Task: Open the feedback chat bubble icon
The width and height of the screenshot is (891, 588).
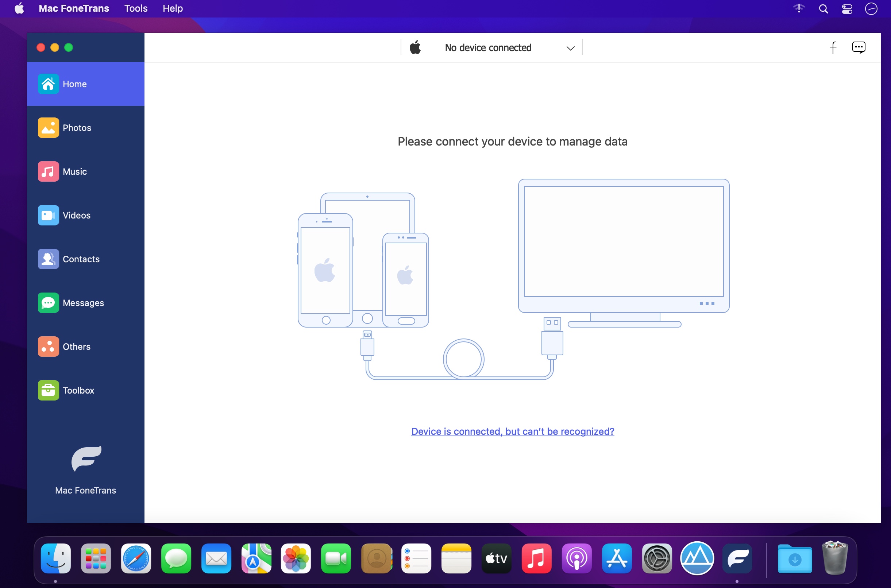Action: coord(859,48)
